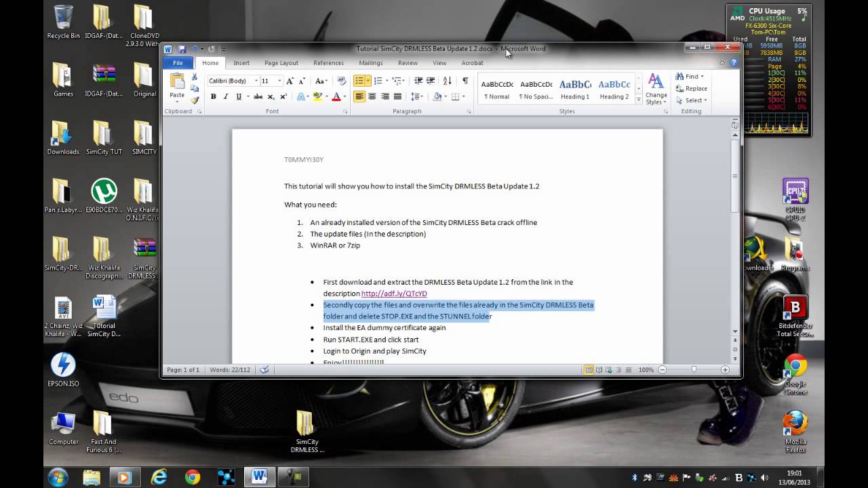Open Borders dropdown
Screen dimensions: 868x488
(x=462, y=97)
